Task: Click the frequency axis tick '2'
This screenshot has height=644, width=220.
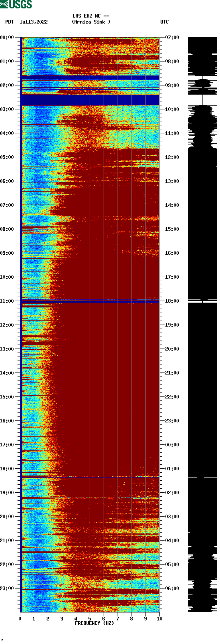Action: coord(48,619)
